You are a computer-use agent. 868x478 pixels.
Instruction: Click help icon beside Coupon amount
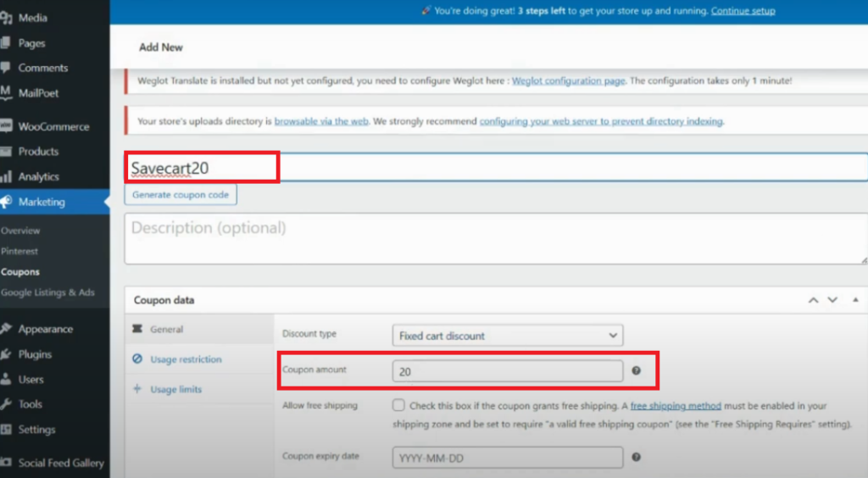coord(636,370)
